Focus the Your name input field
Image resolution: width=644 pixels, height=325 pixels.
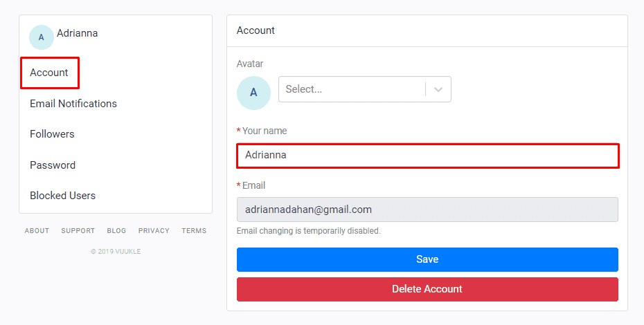[x=427, y=156]
